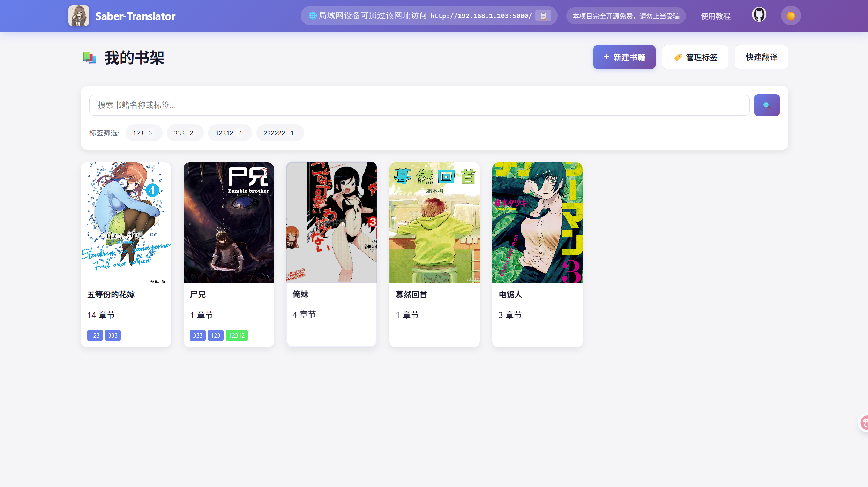Image resolution: width=868 pixels, height=487 pixels.
Task: Open 快速翻译 quick translate
Action: 761,57
